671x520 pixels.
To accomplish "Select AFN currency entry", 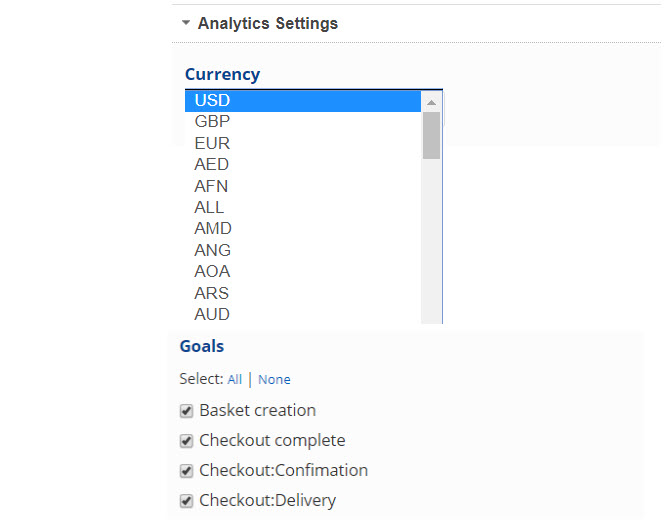I will tap(212, 186).
